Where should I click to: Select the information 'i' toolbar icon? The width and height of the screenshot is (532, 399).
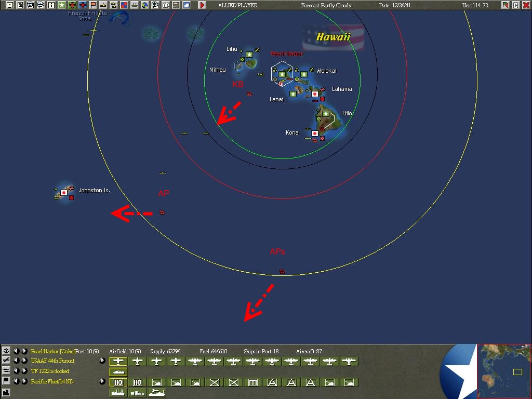pyautogui.click(x=51, y=5)
